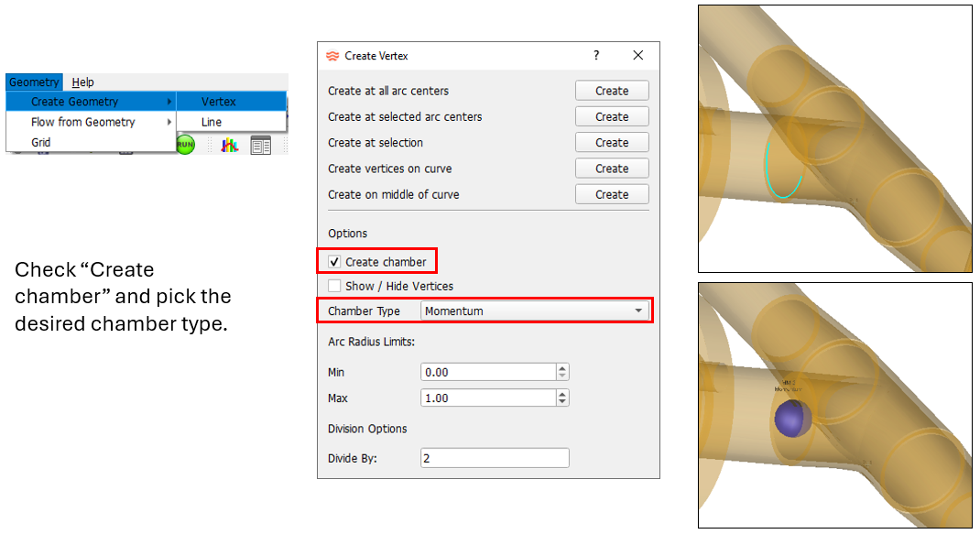Click the green RUN toolbar icon
Screen dimensions: 980x534
tap(186, 145)
